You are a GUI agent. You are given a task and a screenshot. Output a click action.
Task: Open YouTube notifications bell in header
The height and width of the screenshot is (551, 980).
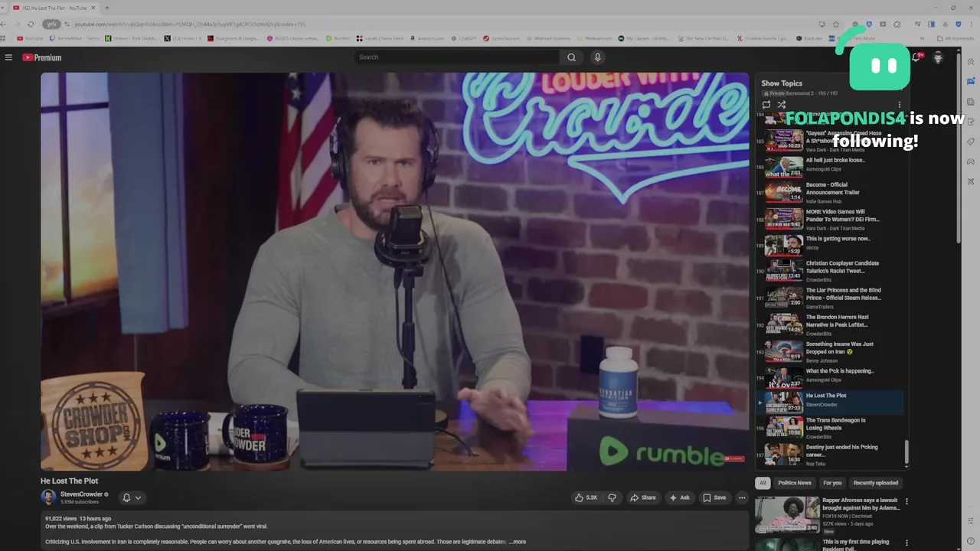pyautogui.click(x=916, y=57)
